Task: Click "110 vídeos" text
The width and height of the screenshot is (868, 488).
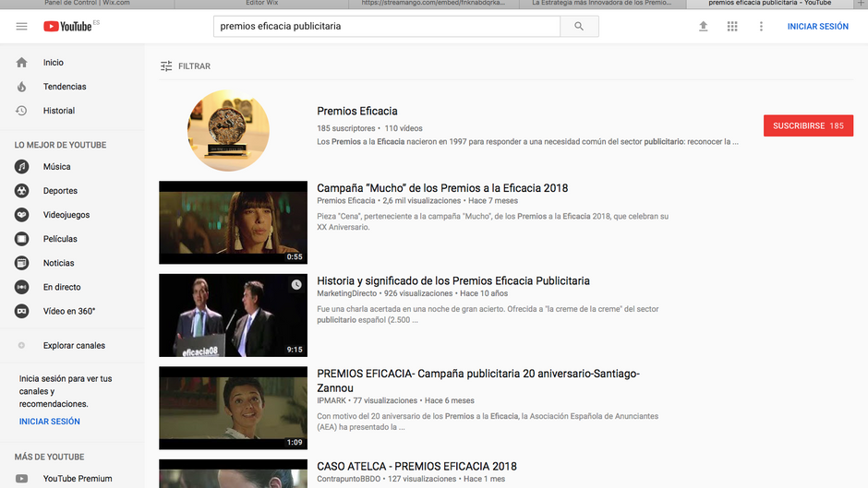Action: pyautogui.click(x=404, y=128)
